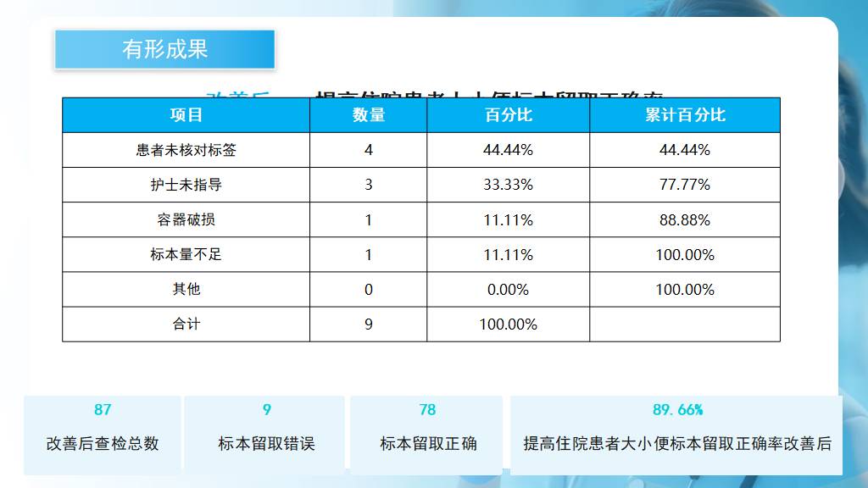Select the total quantity cell showing 9
This screenshot has height=488, width=868.
(x=368, y=324)
